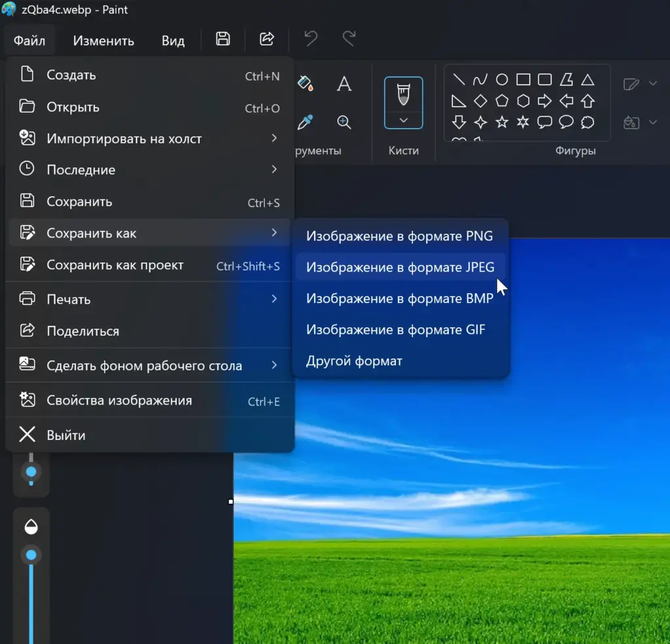Choose the up arrow shape
670x644 pixels.
click(588, 101)
